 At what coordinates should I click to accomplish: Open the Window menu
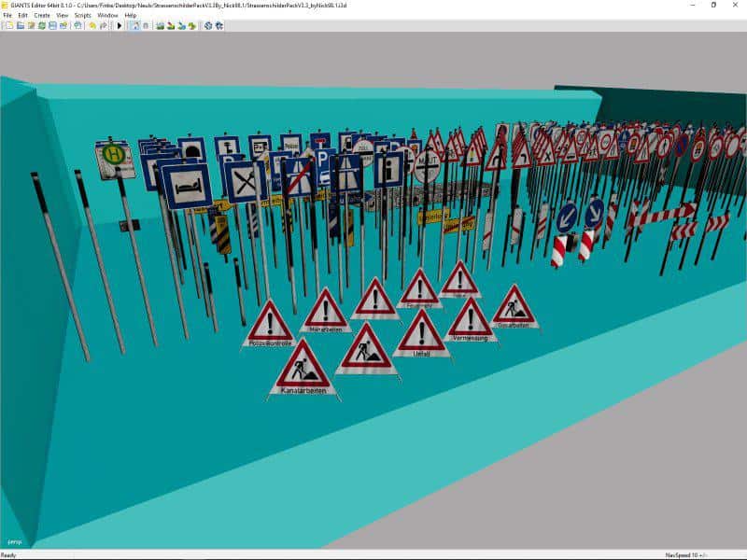pyautogui.click(x=108, y=16)
